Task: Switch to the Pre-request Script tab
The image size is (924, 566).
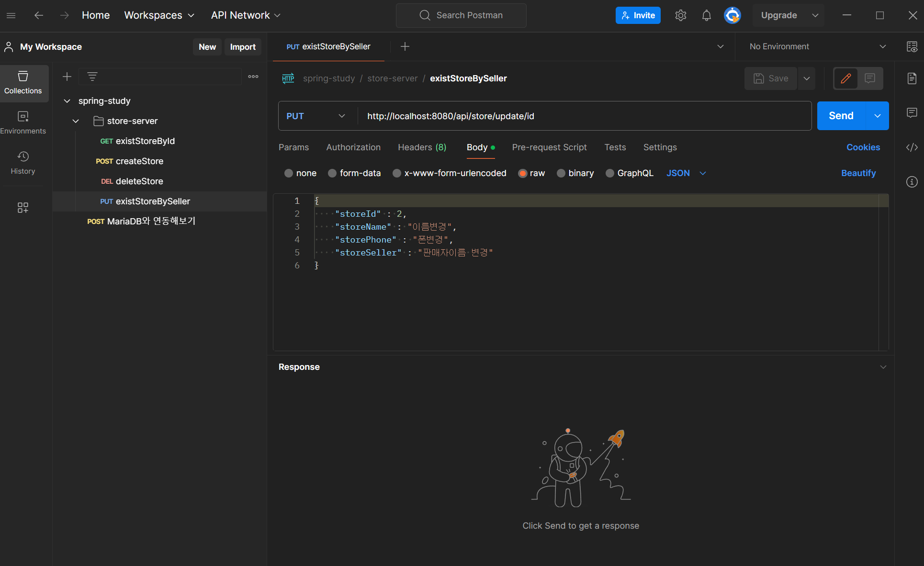Action: [549, 147]
